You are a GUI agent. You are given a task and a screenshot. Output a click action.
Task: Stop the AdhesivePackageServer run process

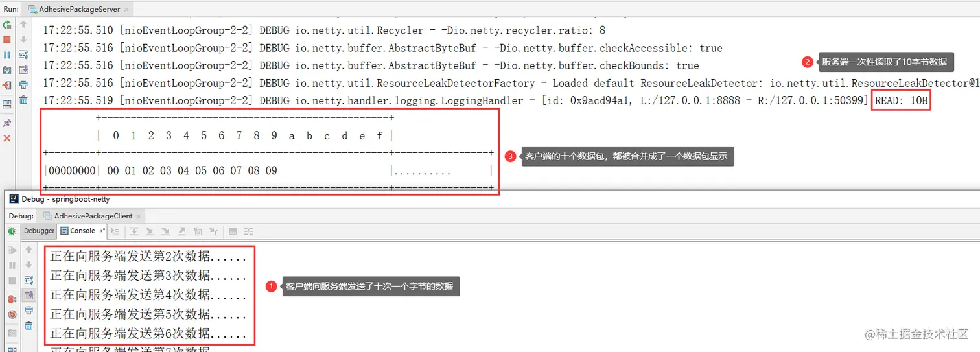[7, 40]
